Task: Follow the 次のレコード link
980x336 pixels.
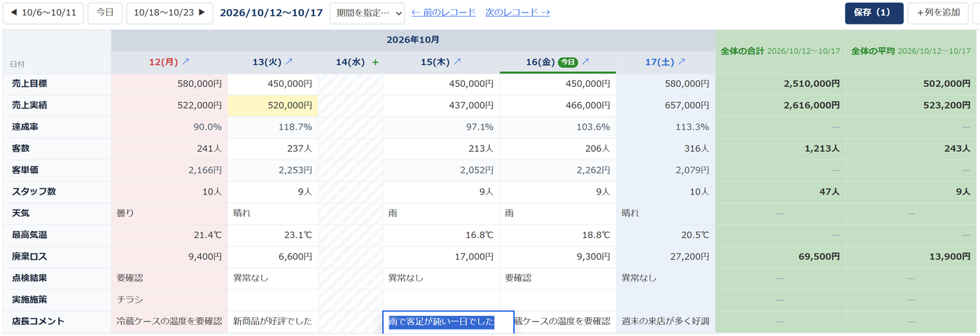Action: point(517,13)
